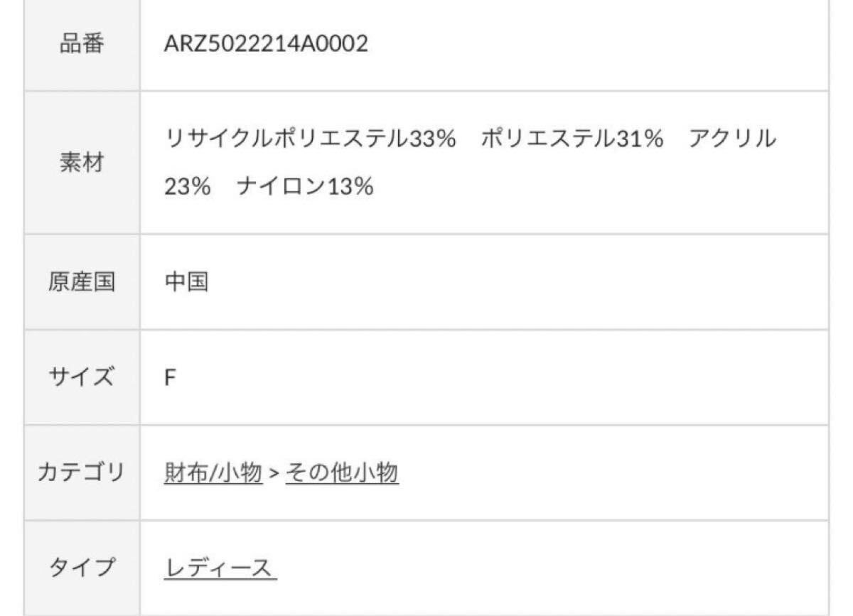Click the 原産国 row header

(x=82, y=282)
